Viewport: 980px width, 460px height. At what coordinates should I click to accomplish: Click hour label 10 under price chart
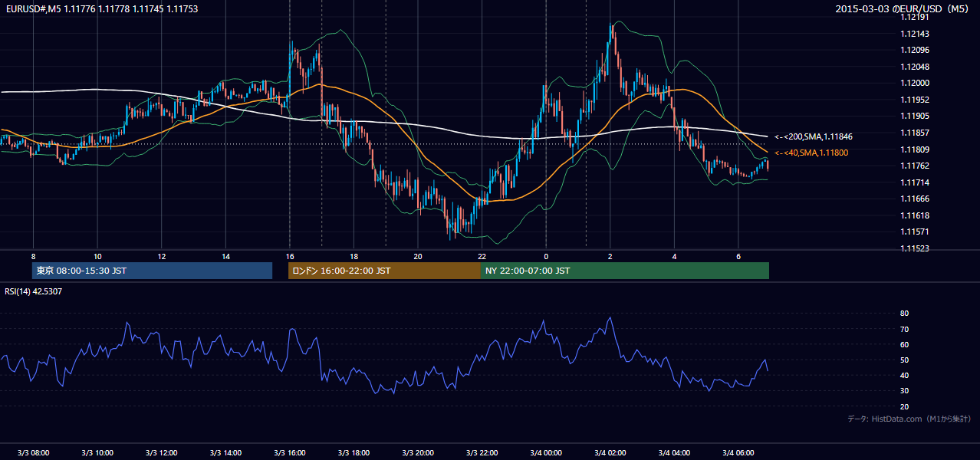point(97,256)
